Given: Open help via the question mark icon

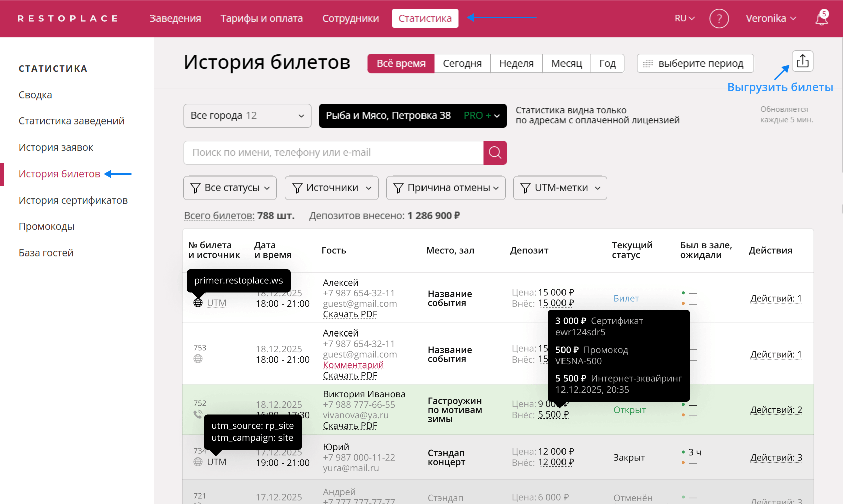Looking at the screenshot, I should point(719,18).
